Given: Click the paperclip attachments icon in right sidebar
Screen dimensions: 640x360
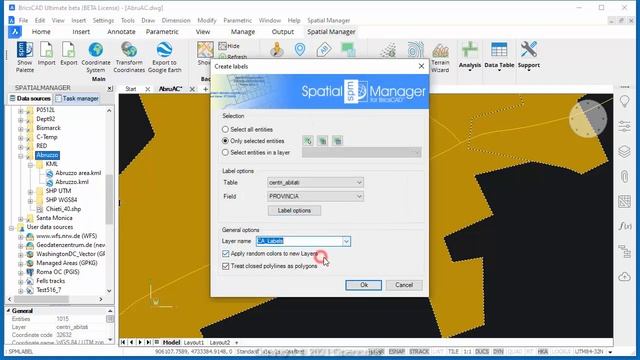Looking at the screenshot, I should pyautogui.click(x=624, y=177).
